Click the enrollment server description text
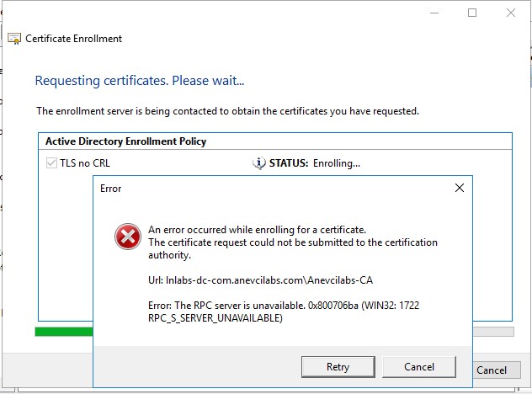The width and height of the screenshot is (532, 394). [227, 111]
